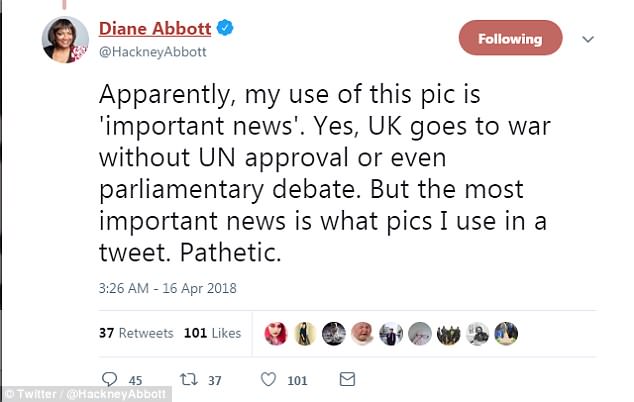Screen dimensions: 634x402
Task: Click the fourth liker avatar with pale face
Action: pyautogui.click(x=363, y=334)
